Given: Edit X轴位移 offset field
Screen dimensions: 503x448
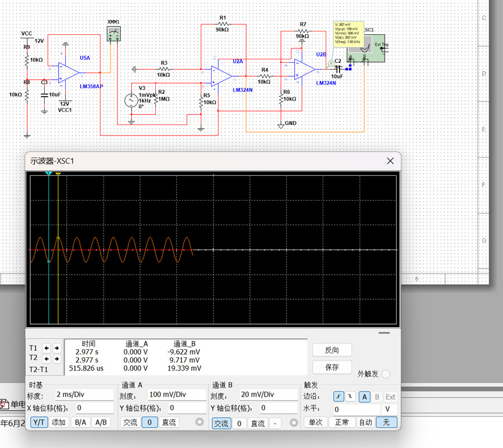Looking at the screenshot, I should 95,408.
